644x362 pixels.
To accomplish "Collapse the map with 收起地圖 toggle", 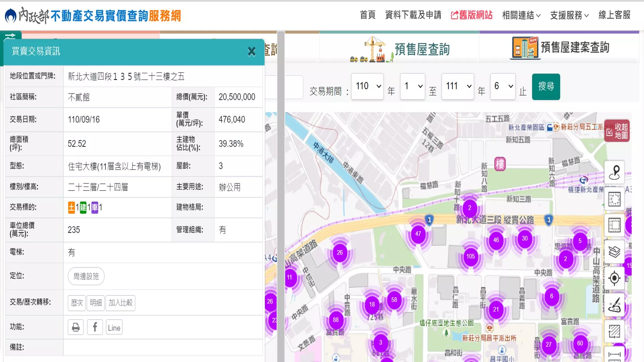I will pyautogui.click(x=617, y=131).
